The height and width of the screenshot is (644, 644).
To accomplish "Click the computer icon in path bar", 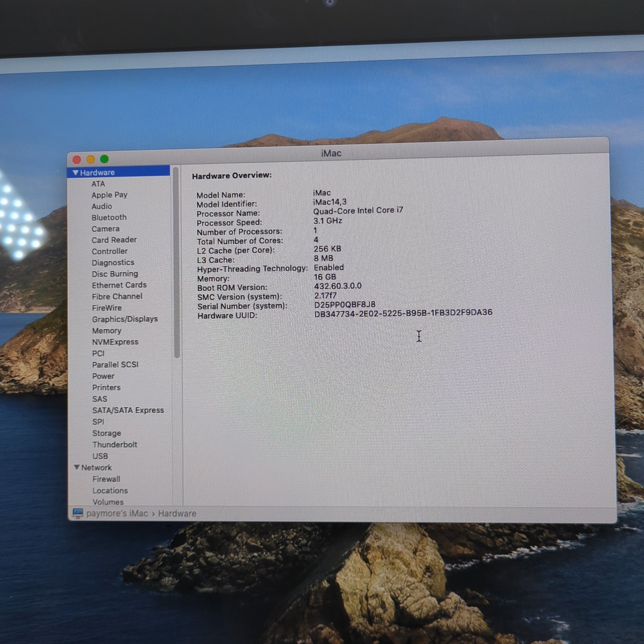I will [78, 513].
